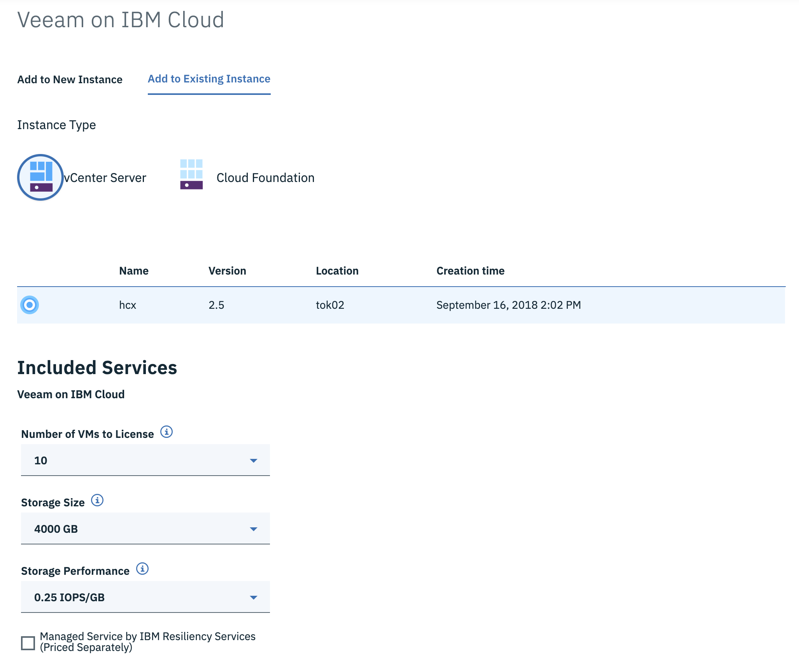Sort the table by Creation time header
Screen dimensions: 799x672
pos(470,271)
